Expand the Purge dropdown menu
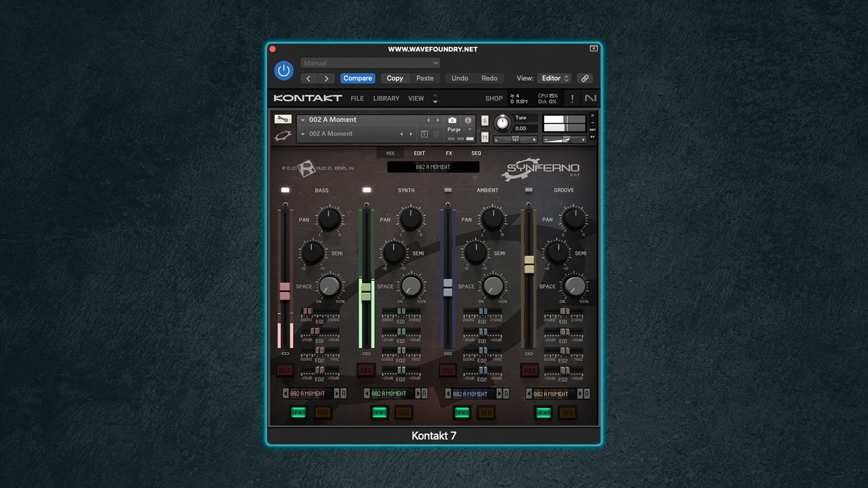 tap(459, 130)
